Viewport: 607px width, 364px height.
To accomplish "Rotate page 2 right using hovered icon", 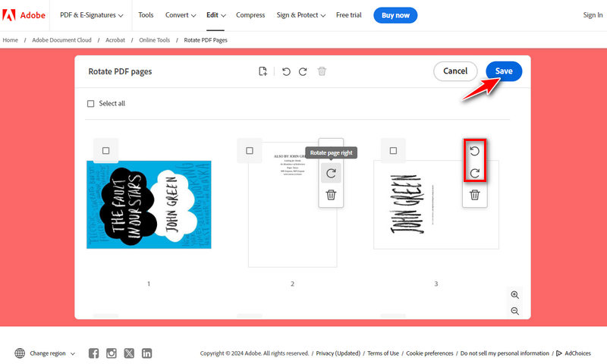I will (x=331, y=174).
